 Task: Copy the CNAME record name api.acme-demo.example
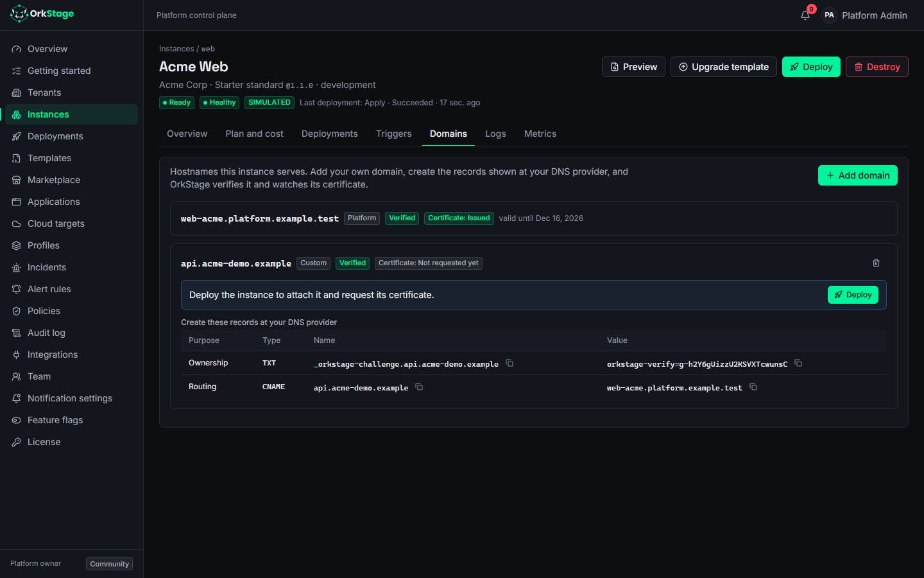coord(419,387)
